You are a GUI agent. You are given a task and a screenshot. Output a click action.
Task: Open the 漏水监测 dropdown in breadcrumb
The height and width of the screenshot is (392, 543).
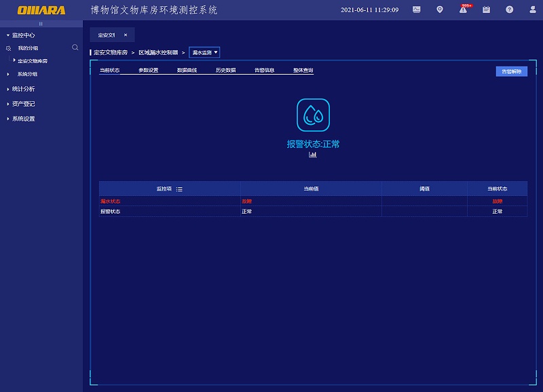(204, 52)
